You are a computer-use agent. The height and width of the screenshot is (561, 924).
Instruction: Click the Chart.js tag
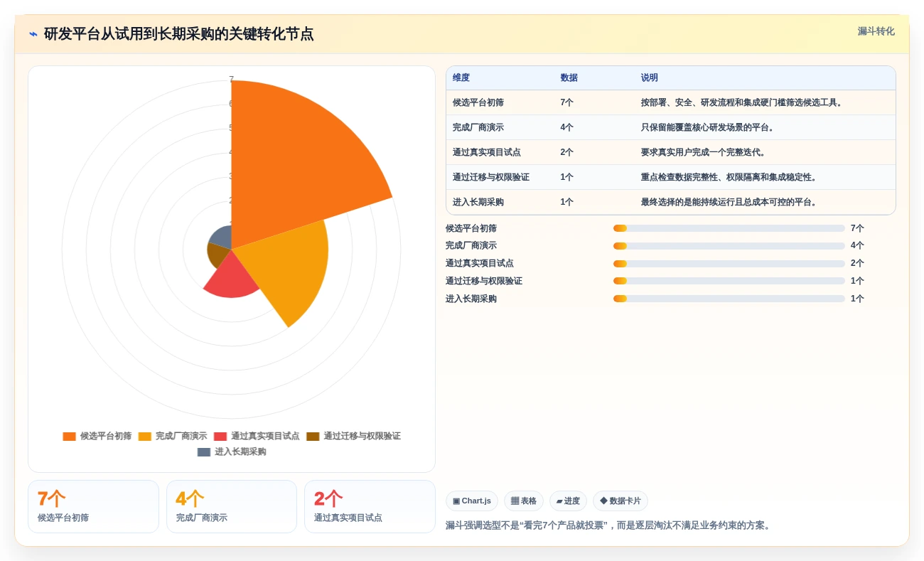tap(472, 501)
